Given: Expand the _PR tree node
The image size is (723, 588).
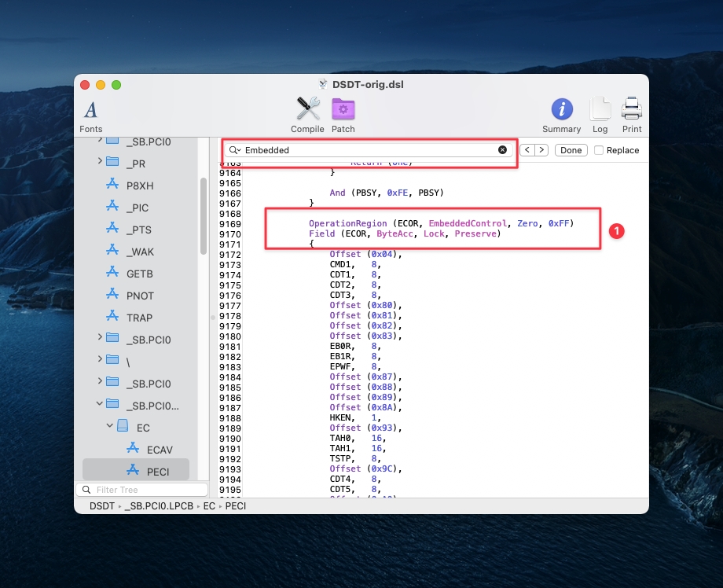Looking at the screenshot, I should click(100, 161).
